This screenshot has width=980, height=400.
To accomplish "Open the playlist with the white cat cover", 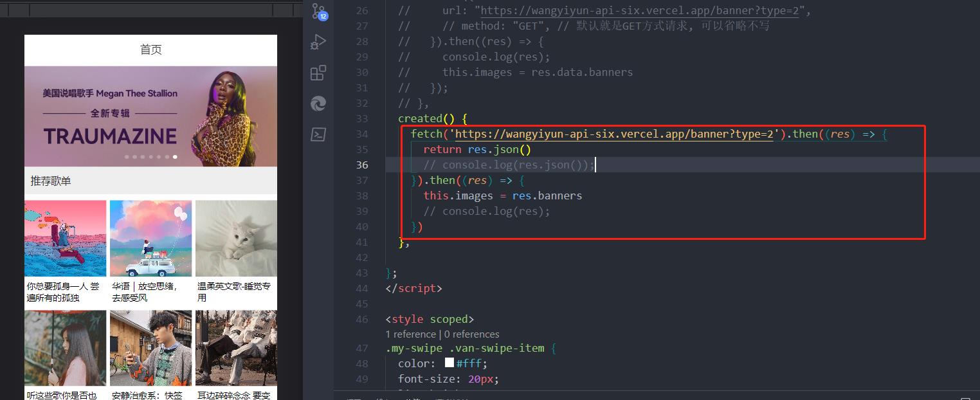I will click(x=236, y=239).
